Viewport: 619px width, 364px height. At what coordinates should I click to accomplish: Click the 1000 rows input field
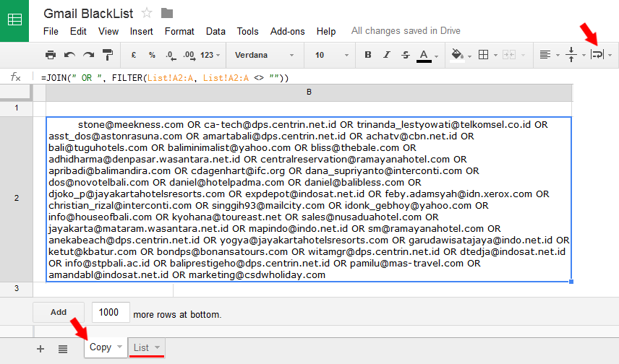point(111,312)
